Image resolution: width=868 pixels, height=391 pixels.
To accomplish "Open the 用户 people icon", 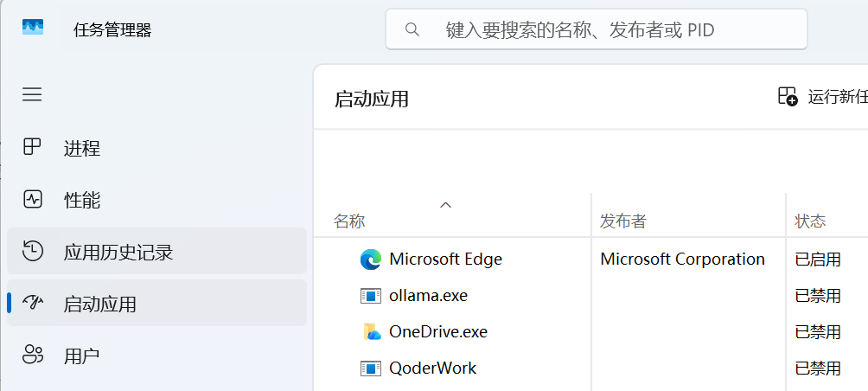I will point(32,355).
